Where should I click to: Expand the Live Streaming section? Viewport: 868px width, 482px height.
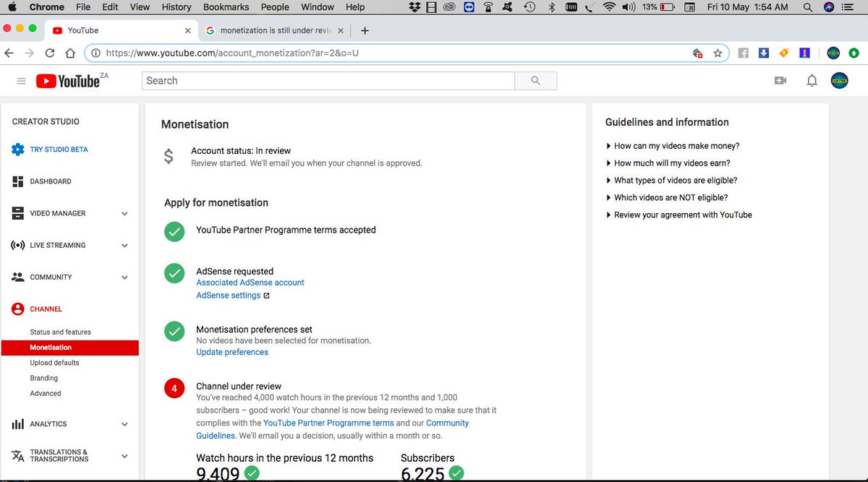pos(124,246)
